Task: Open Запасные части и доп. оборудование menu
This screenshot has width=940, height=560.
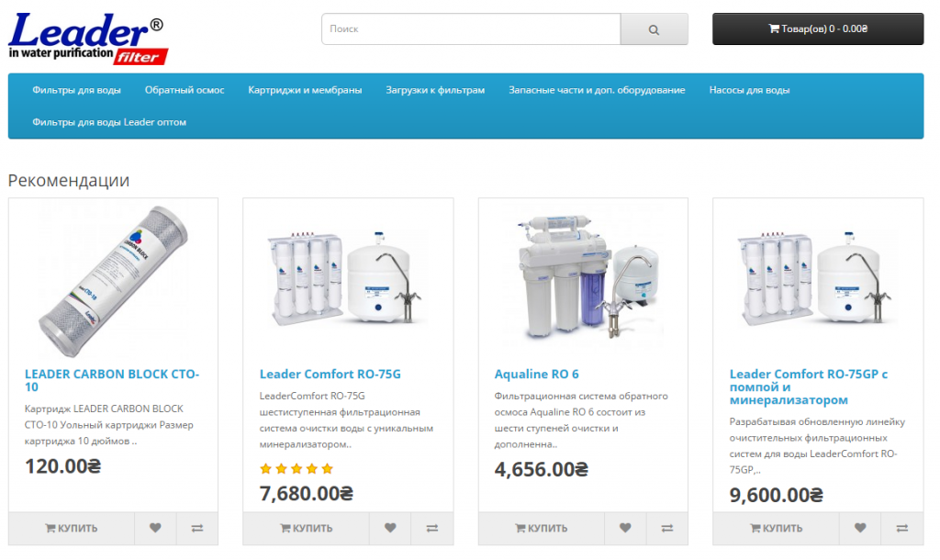Action: pyautogui.click(x=597, y=90)
